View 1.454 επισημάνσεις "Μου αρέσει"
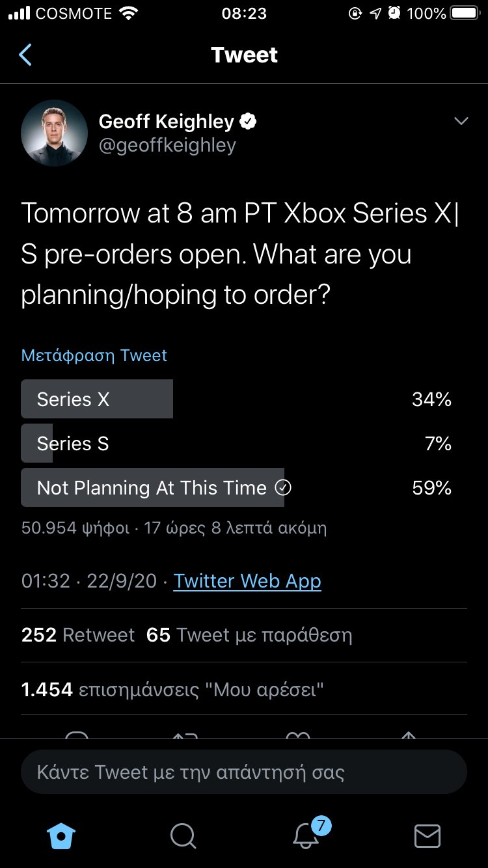This screenshot has width=488, height=868. (x=172, y=690)
